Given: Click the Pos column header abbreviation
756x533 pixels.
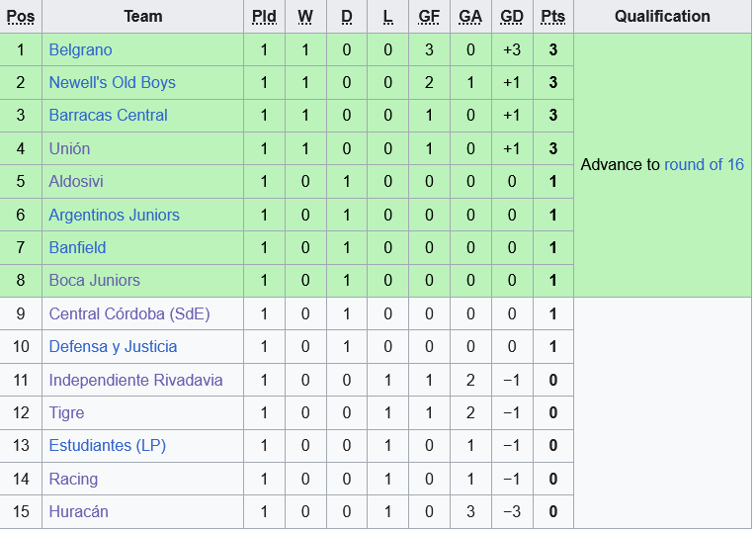Looking at the screenshot, I should coord(20,16).
